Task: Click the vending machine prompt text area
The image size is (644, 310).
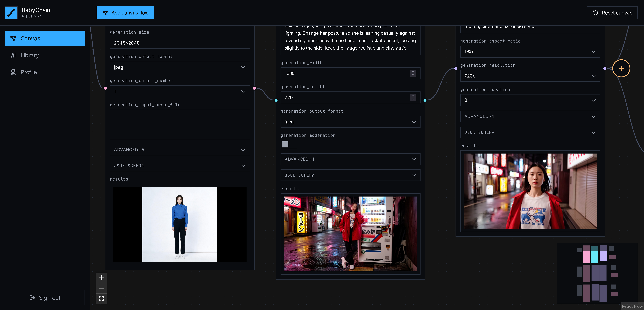Action: tap(350, 40)
